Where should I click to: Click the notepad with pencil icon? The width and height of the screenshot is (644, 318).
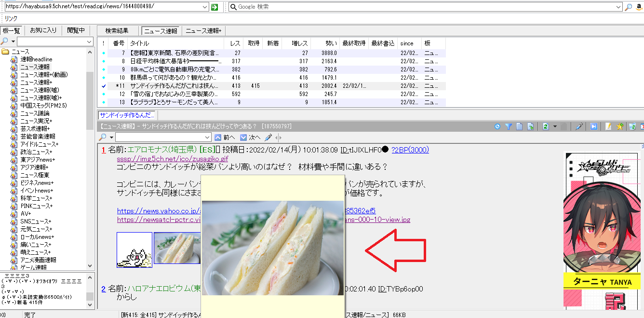tap(609, 126)
